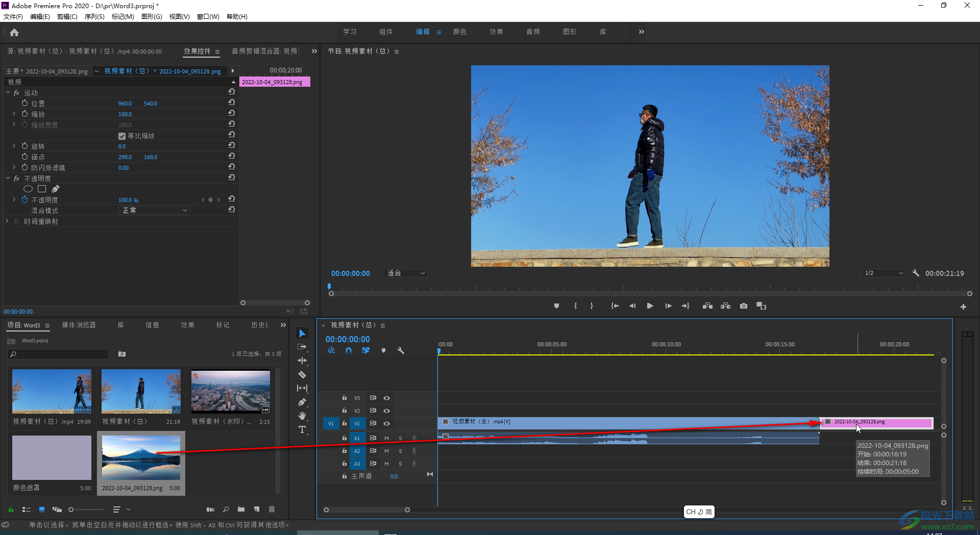Collapse the Opacity effect group
This screenshot has height=535, width=980.
coord(8,179)
